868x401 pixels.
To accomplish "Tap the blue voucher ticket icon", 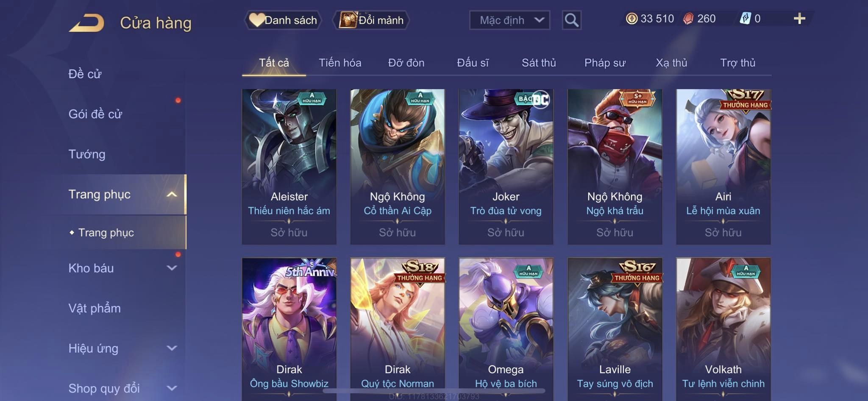I will [x=745, y=19].
